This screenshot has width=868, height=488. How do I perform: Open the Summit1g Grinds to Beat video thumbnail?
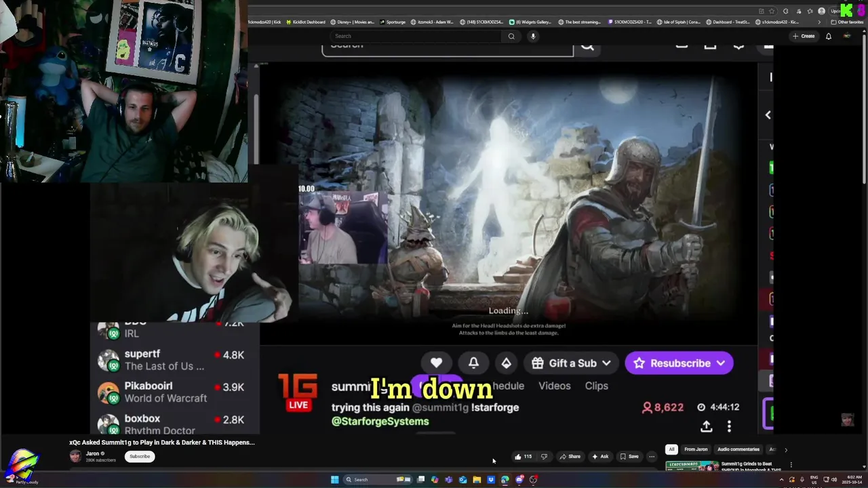(692, 466)
